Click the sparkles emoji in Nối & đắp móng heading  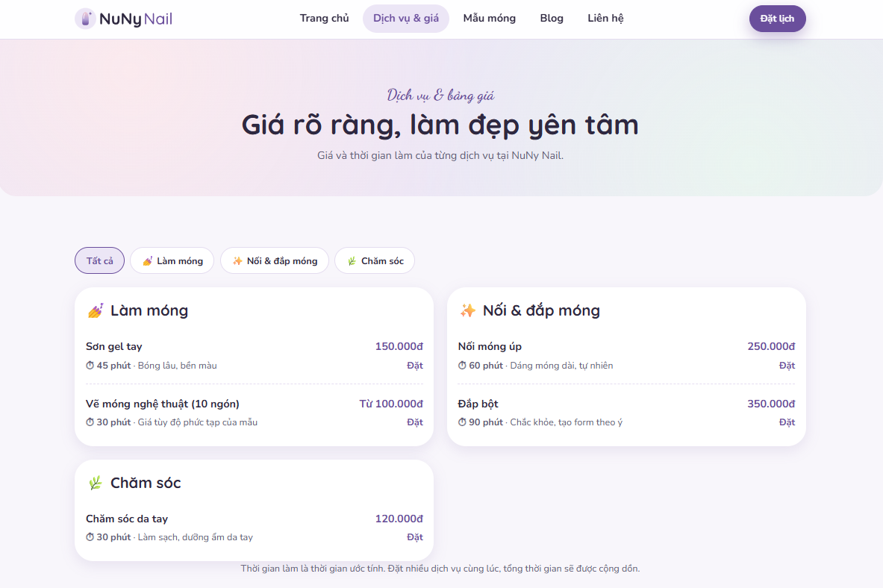point(467,310)
